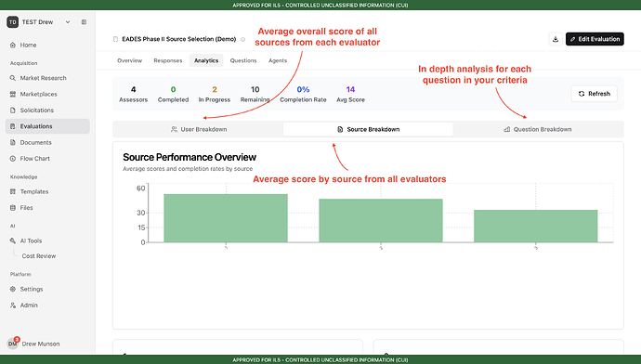Select the Question Breakdown tab

tap(538, 129)
